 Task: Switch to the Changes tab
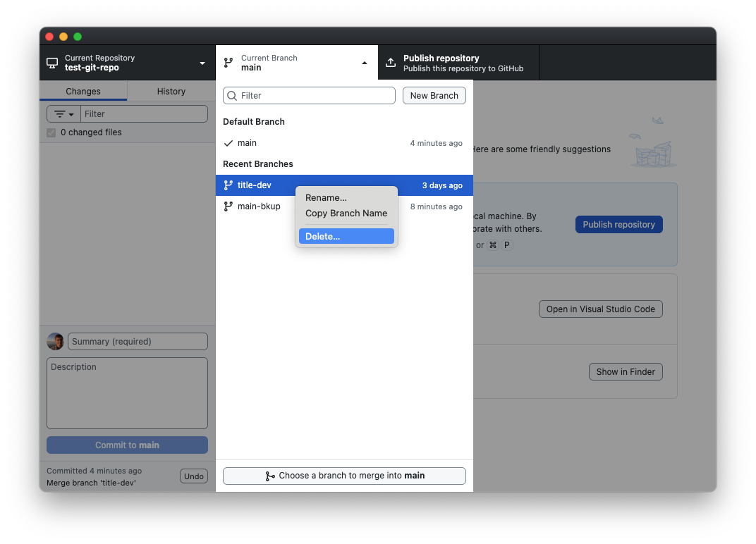[83, 91]
